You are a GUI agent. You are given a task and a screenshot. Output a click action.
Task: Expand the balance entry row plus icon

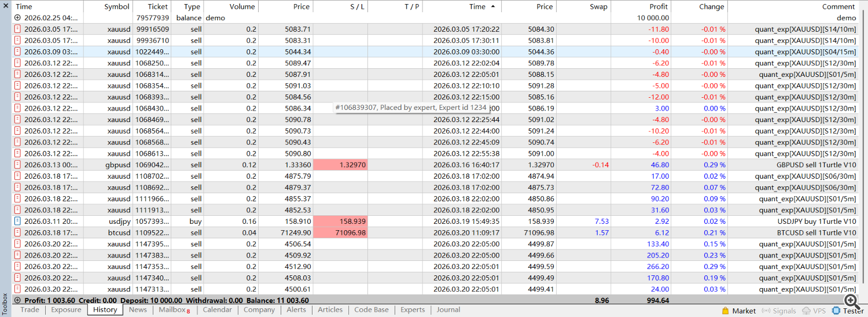[x=17, y=18]
